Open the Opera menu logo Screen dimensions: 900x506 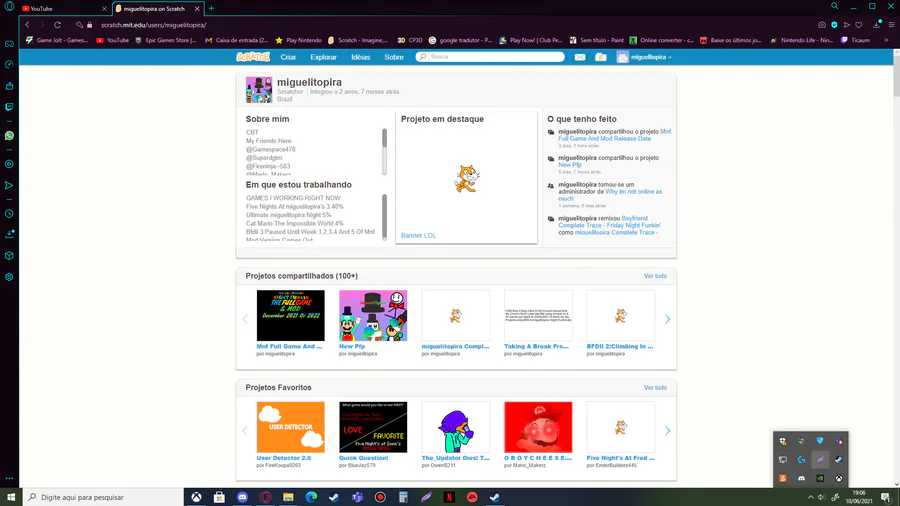pos(9,6)
